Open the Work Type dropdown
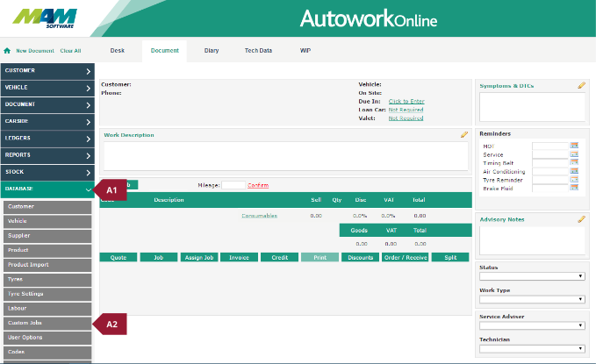The image size is (596, 364). click(x=532, y=299)
